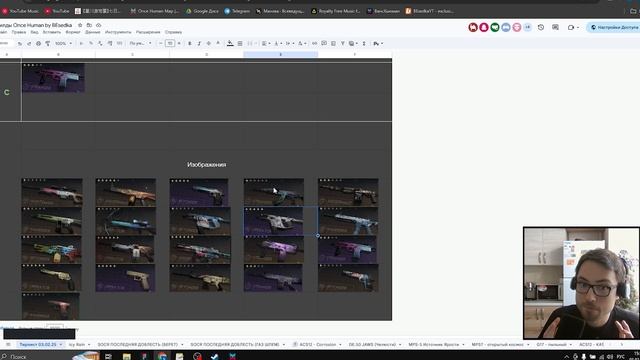The width and height of the screenshot is (640, 360).
Task: Open vertical align dropdown
Action: point(278,43)
